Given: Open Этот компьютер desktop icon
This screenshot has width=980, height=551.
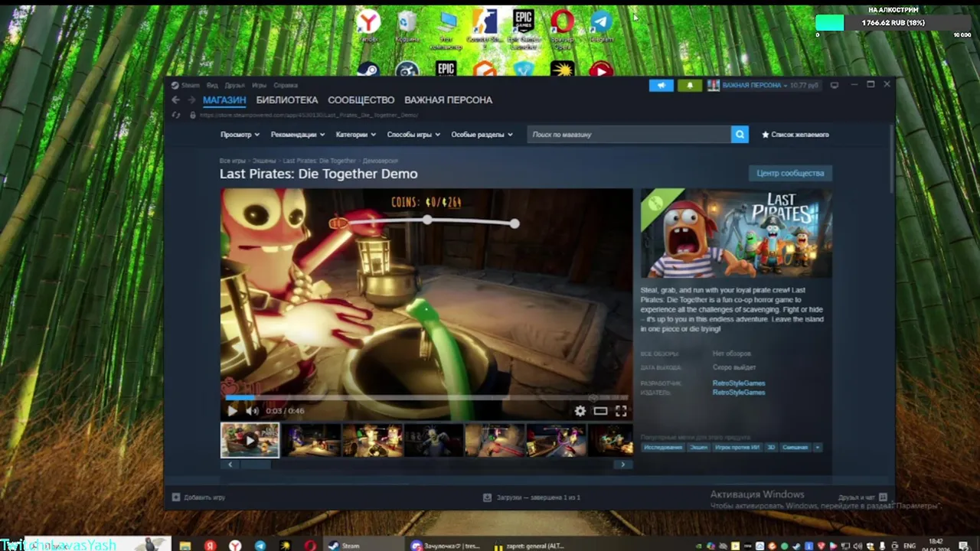Looking at the screenshot, I should (x=446, y=29).
